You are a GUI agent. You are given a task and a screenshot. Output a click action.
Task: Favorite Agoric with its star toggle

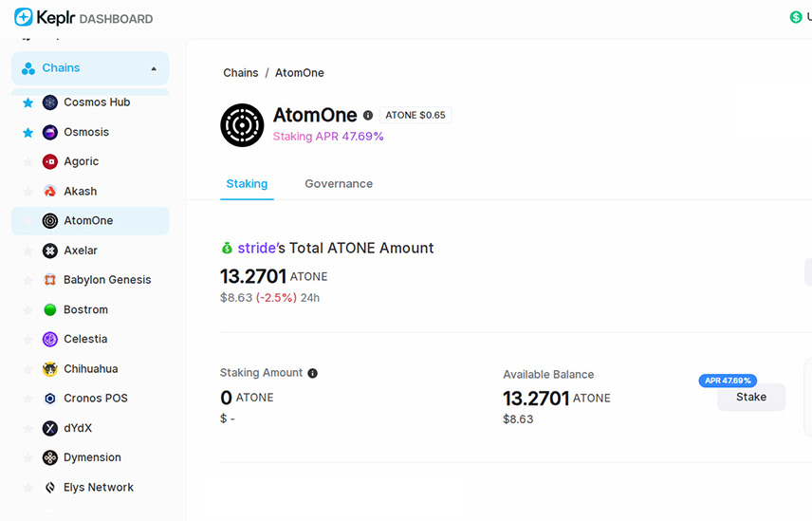(28, 161)
